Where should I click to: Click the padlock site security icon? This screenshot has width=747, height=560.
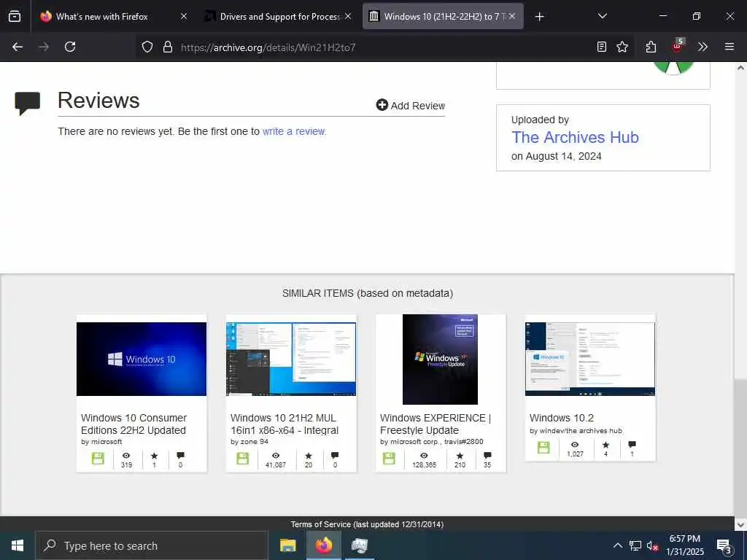(167, 47)
